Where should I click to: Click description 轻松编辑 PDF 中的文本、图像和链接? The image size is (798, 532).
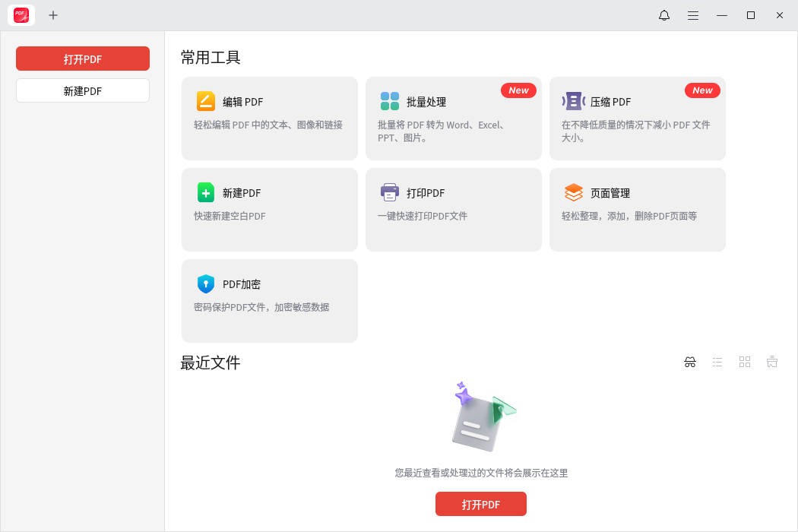click(268, 125)
